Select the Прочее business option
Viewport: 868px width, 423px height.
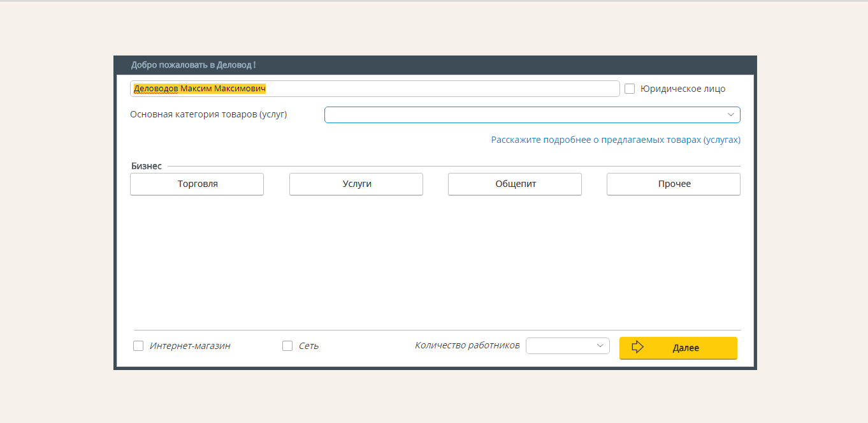674,184
